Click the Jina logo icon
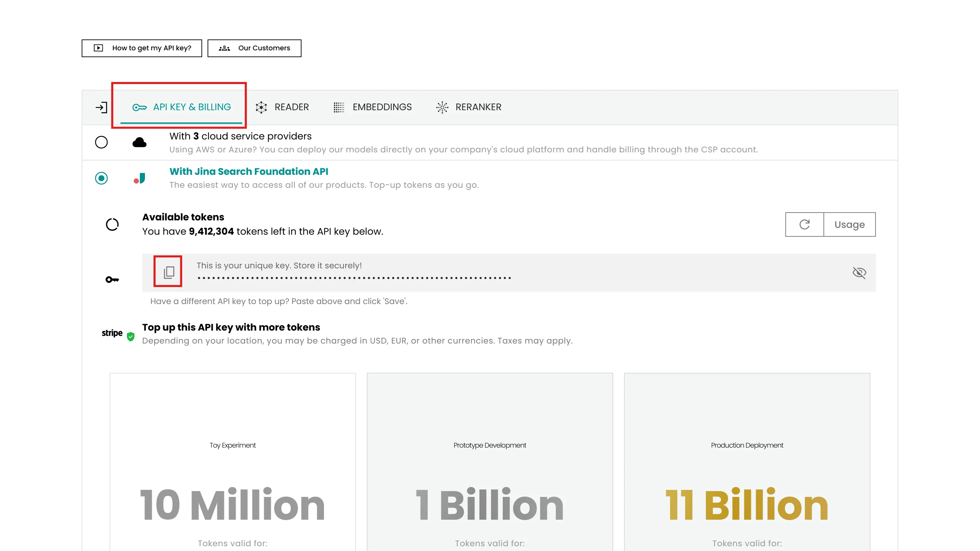Screen dimensions: 980x551 click(140, 178)
